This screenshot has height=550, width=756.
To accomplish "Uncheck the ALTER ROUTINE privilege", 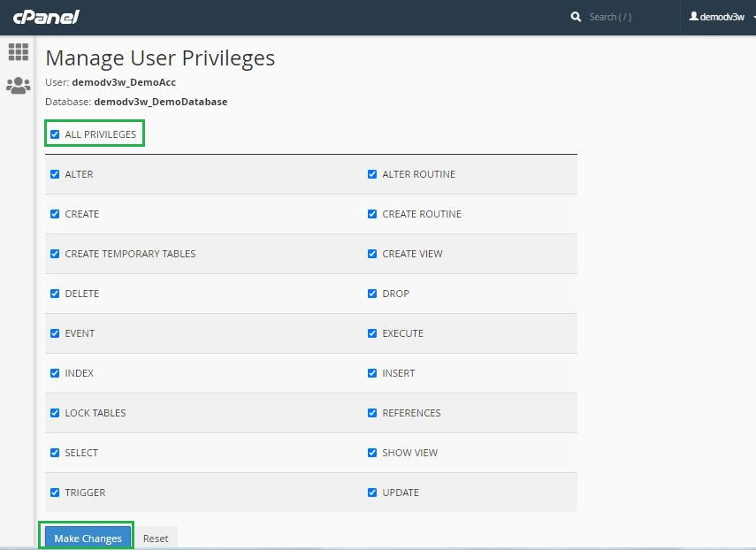I will tap(372, 174).
